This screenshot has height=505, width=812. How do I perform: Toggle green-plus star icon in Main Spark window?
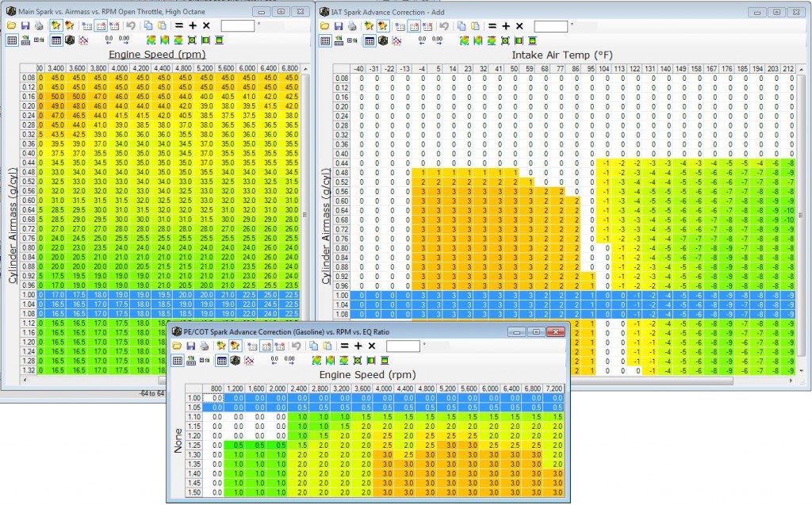tap(56, 25)
